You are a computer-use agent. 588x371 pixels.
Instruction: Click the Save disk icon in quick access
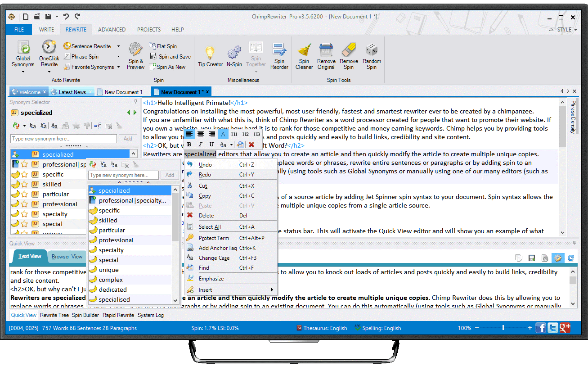[x=48, y=17]
